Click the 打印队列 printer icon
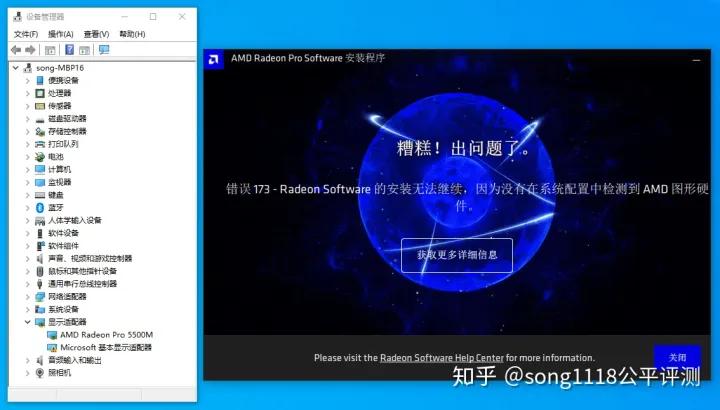The width and height of the screenshot is (720, 410). pyautogui.click(x=40, y=144)
